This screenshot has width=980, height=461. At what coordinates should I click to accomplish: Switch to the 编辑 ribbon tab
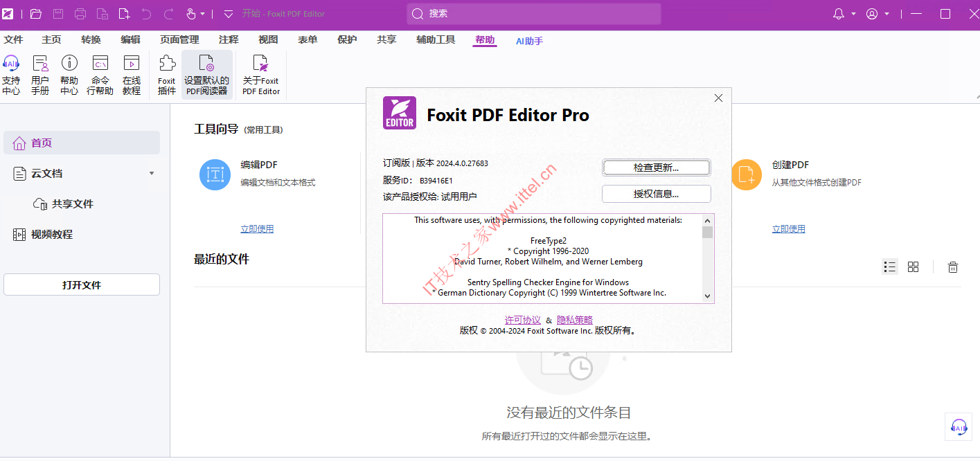[130, 40]
